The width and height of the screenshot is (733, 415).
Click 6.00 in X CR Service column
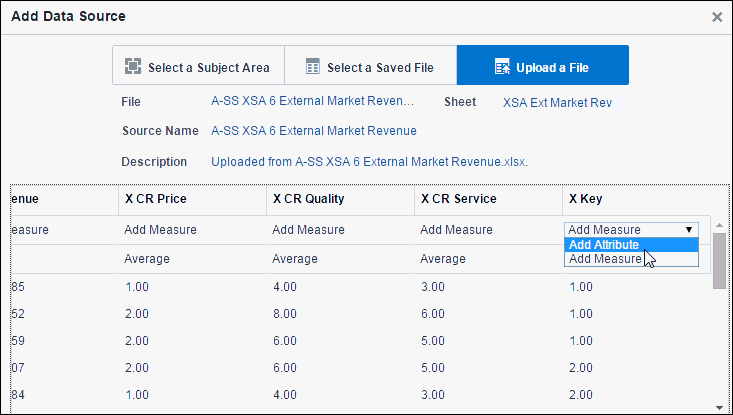pyautogui.click(x=432, y=314)
